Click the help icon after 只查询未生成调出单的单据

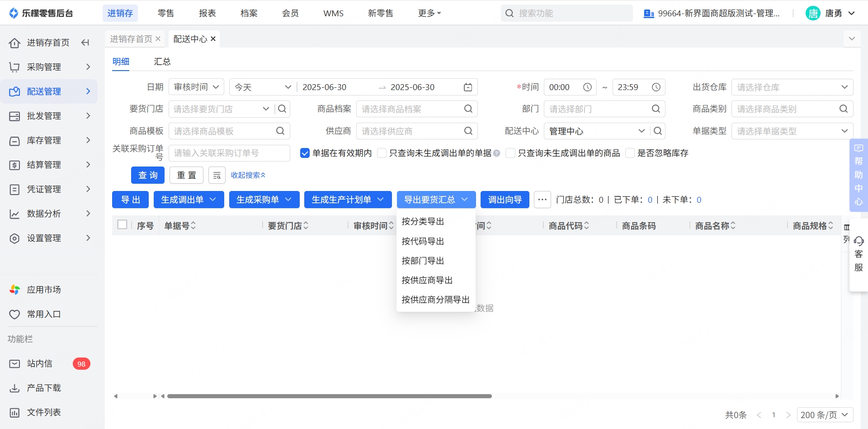pyautogui.click(x=497, y=153)
